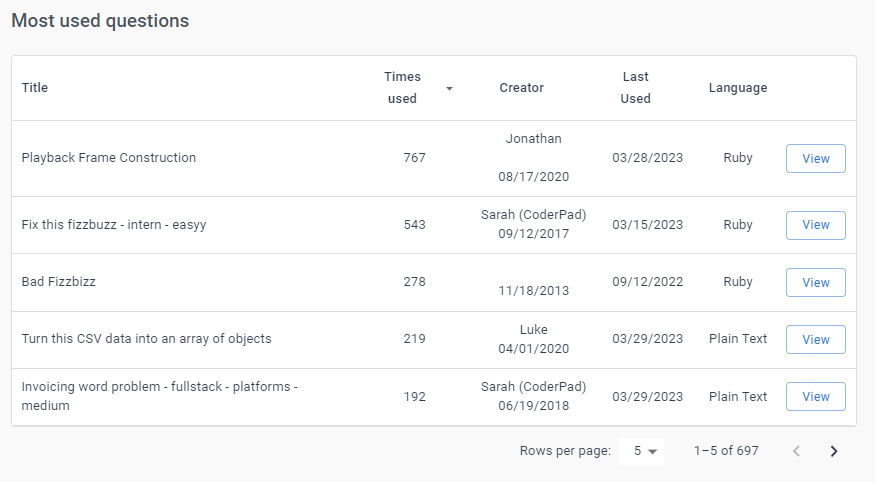Click the previous page arrow
Screen dimensions: 875x482
coord(796,451)
